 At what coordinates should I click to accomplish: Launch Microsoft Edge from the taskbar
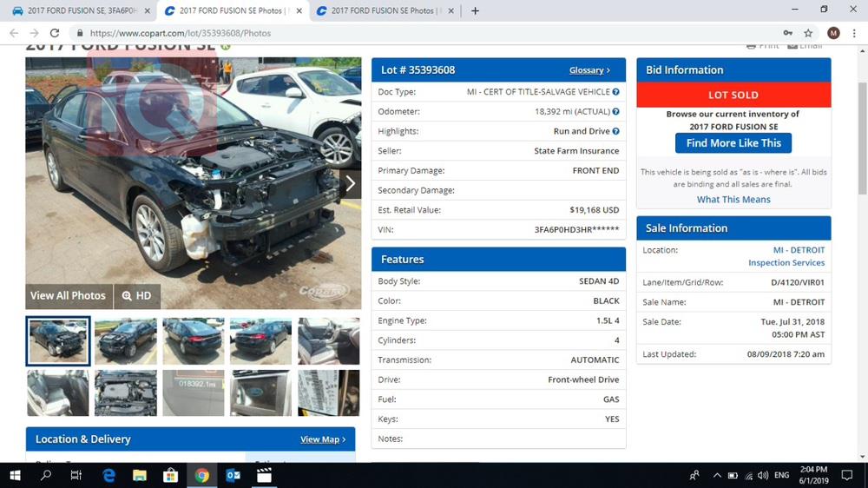108,475
